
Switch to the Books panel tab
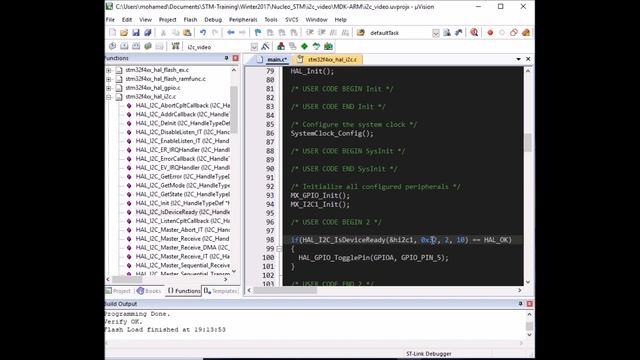(x=149, y=291)
